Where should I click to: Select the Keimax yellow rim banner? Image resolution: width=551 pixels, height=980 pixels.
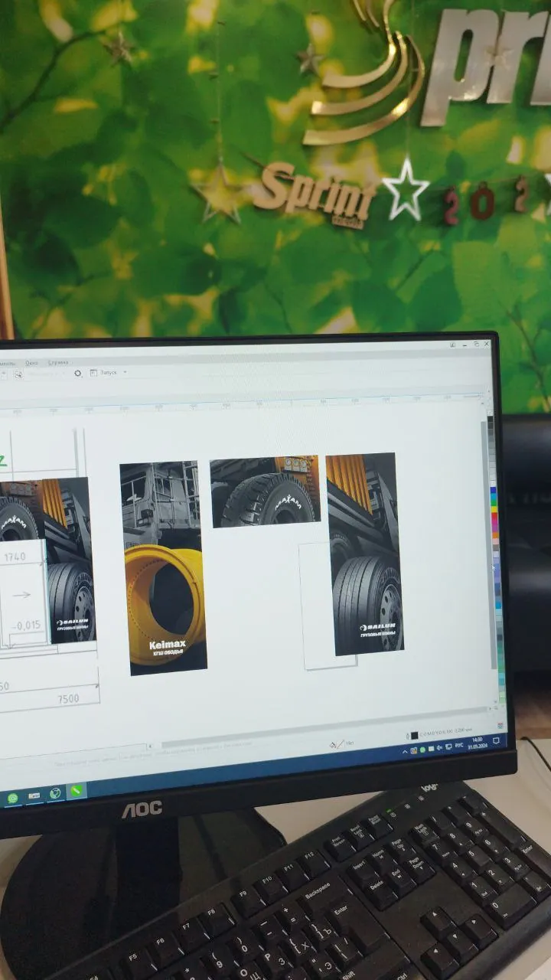click(164, 567)
